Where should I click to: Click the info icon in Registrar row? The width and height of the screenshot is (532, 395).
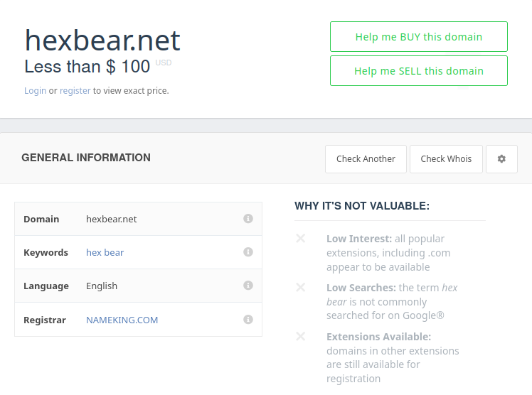click(248, 320)
